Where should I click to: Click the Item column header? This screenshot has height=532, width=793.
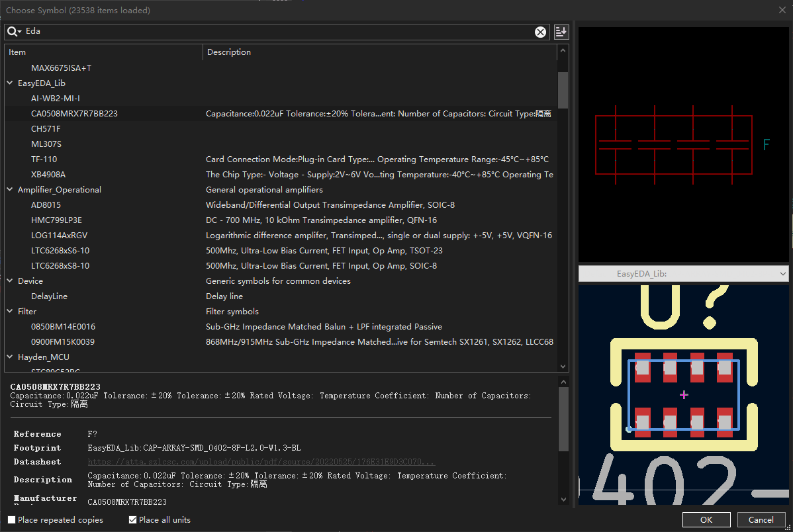coord(103,52)
